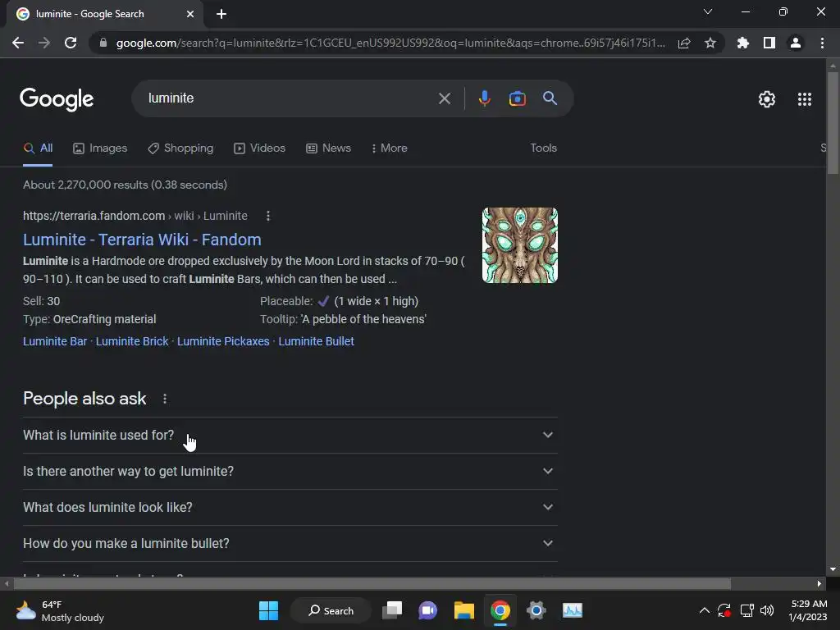Screen dimensions: 840x630
Task: Toggle the browser side panel
Action: pos(769,43)
